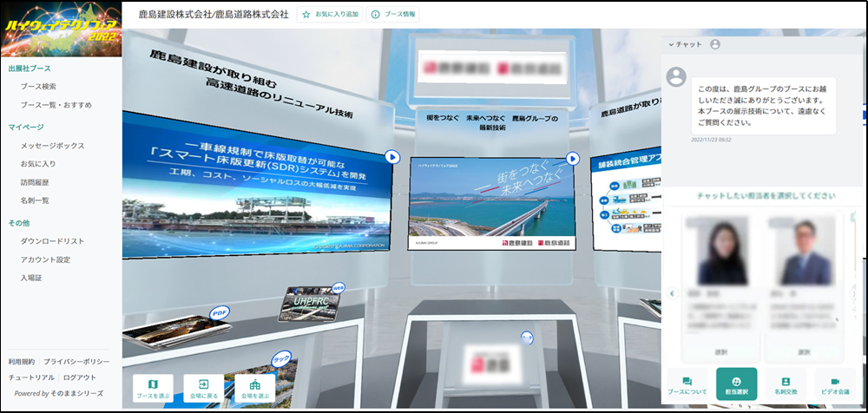Open メッセージボックス in sidebar
The height and width of the screenshot is (413, 868).
tap(53, 146)
